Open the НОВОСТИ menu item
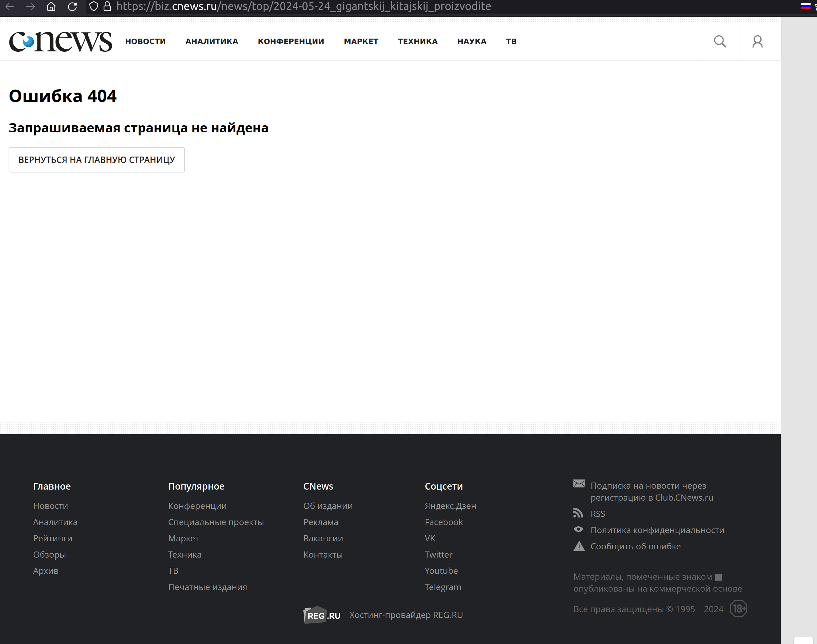 pyautogui.click(x=146, y=41)
